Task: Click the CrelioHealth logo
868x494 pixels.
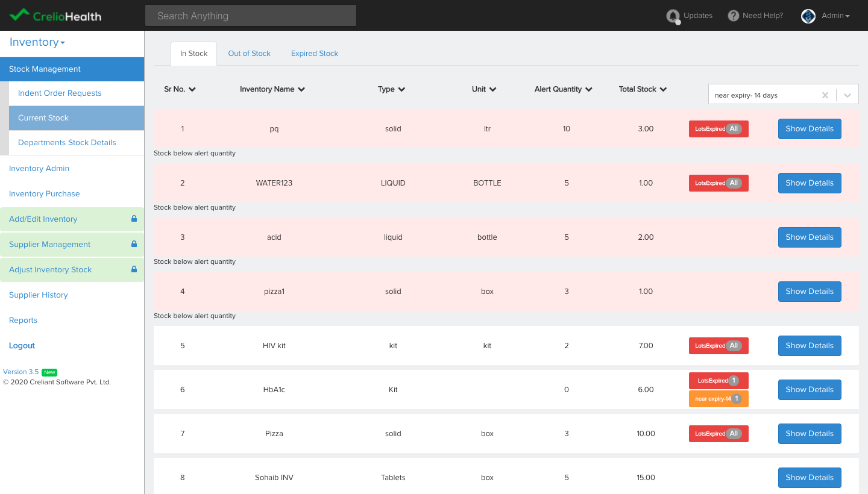Action: (x=54, y=15)
